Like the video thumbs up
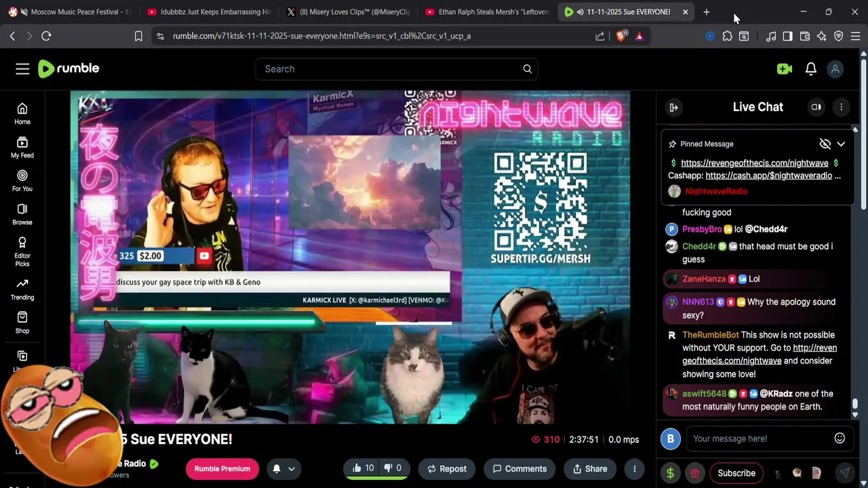 (x=363, y=468)
